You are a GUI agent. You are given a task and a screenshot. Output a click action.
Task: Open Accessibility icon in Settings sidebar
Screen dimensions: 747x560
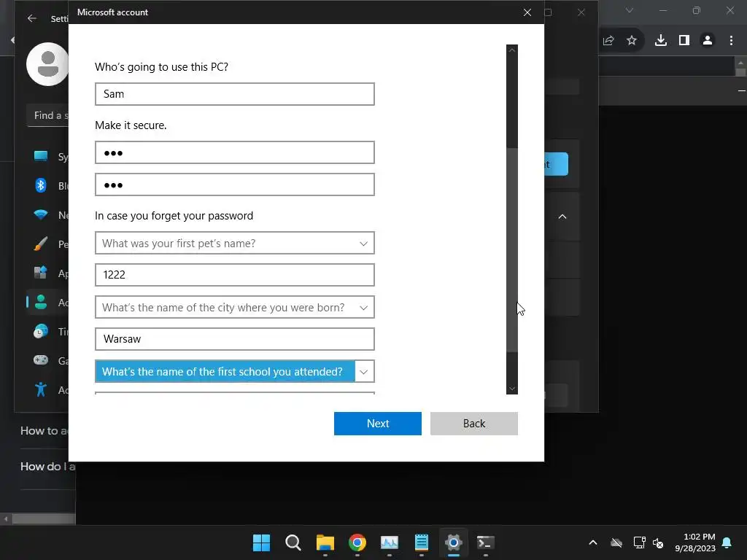point(41,389)
